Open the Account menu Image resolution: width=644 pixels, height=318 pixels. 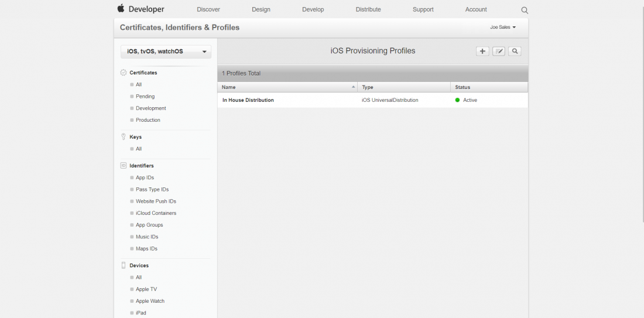tap(476, 9)
